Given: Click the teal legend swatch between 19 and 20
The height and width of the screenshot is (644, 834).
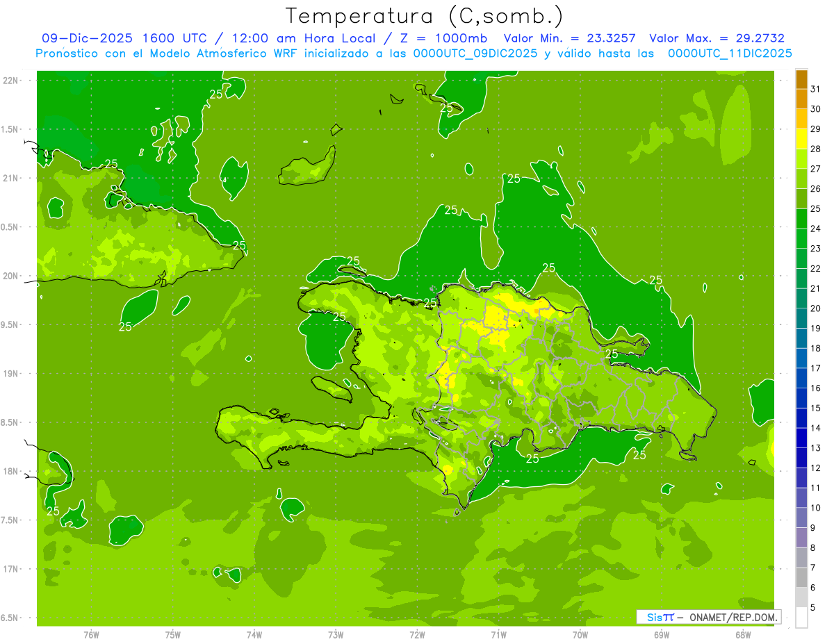Looking at the screenshot, I should 801,318.
